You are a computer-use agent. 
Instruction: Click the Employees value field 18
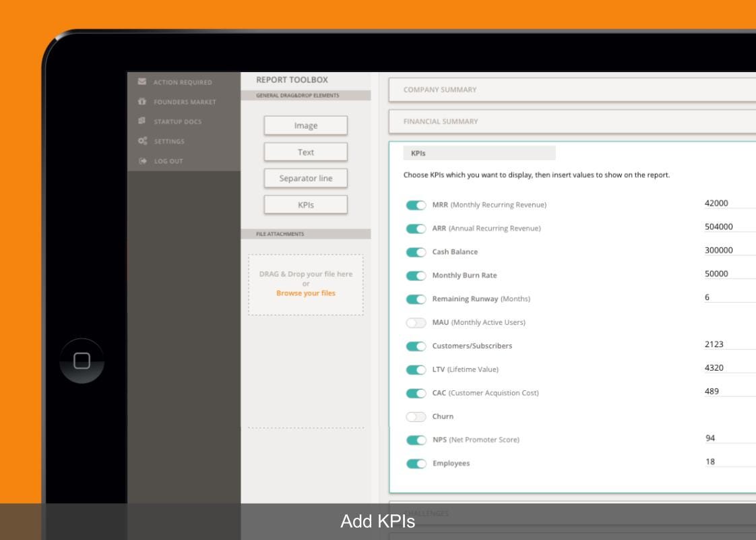[x=730, y=462]
